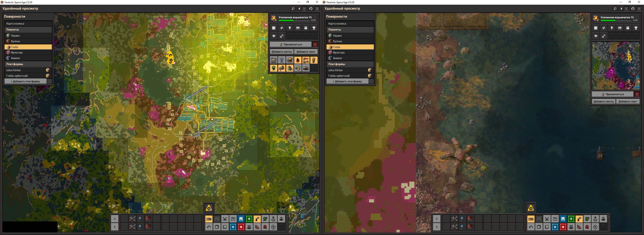Screen dimensions: 644x235
Task: Click Добавить платформу button in left window
Action: (x=25, y=81)
